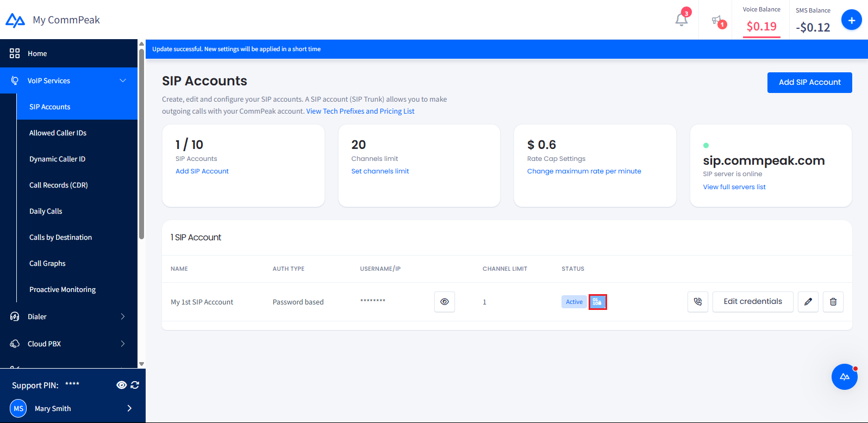Screen dimensions: 868x423
Task: Click the Edit credentials button
Action: (x=753, y=302)
